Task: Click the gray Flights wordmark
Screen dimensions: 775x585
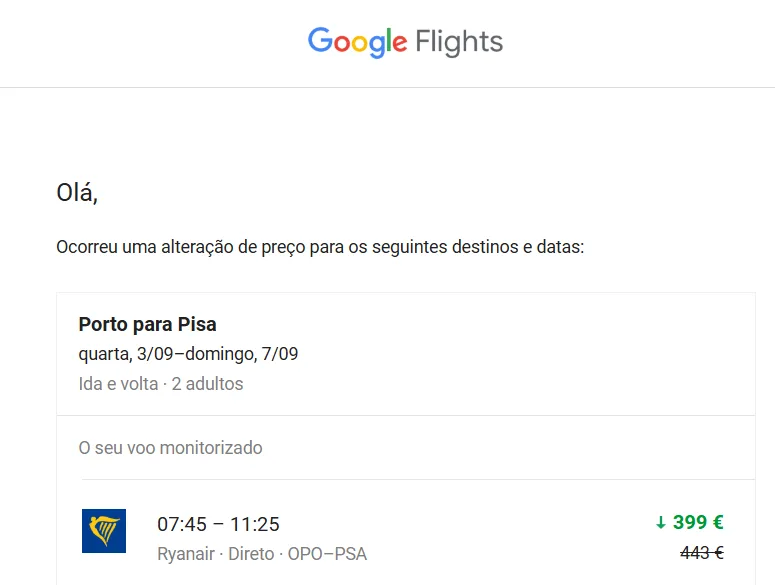Action: [x=458, y=43]
